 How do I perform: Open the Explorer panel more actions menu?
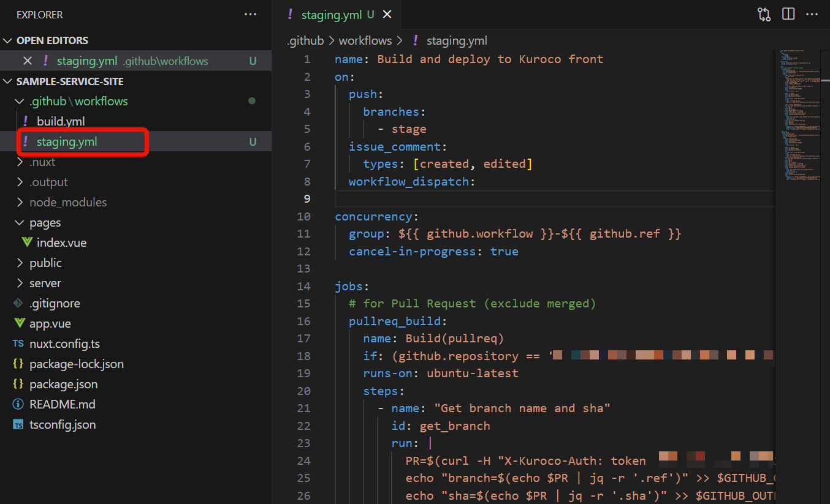click(x=251, y=15)
